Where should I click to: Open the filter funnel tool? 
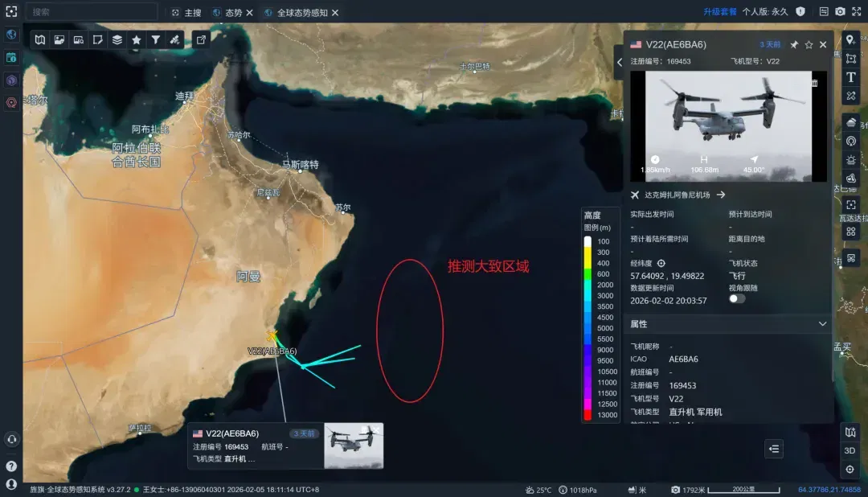pyautogui.click(x=156, y=39)
